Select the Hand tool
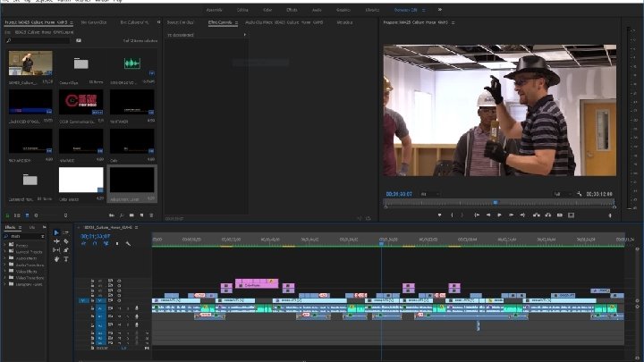644x362 pixels. (x=56, y=259)
